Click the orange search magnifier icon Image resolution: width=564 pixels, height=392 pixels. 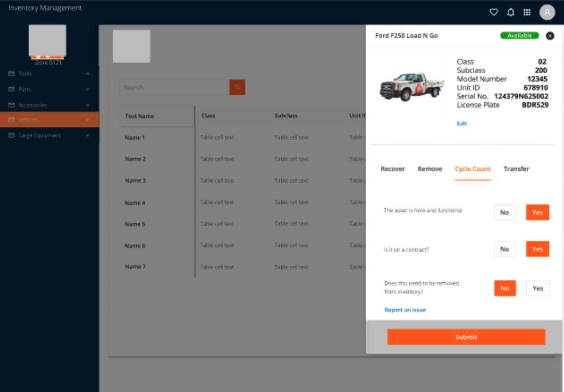[237, 87]
